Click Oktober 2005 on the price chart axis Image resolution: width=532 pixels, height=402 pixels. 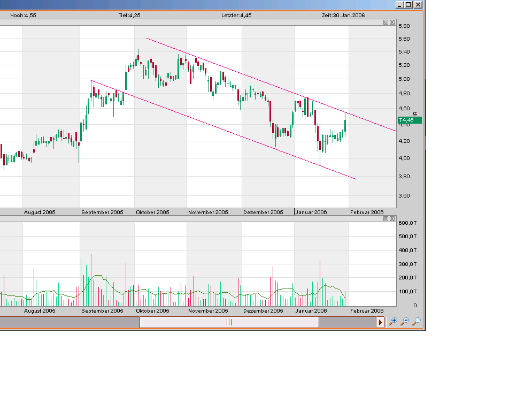152,212
